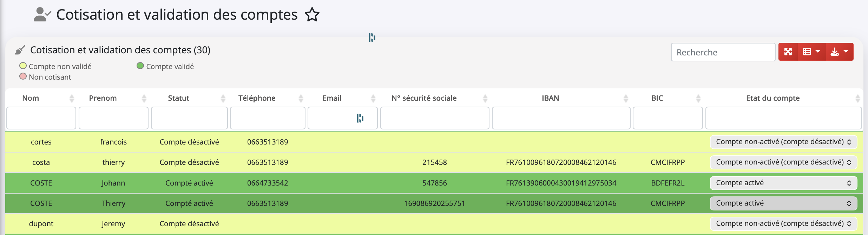Click the favorite star icon beside title
Viewport: 868px width, 235px height.
point(312,15)
